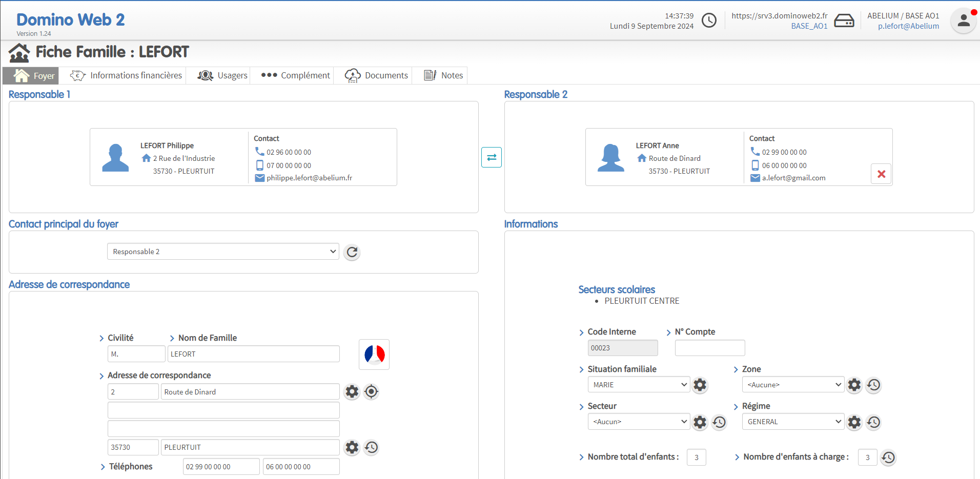Open gear settings for Situation familiale

coord(700,385)
